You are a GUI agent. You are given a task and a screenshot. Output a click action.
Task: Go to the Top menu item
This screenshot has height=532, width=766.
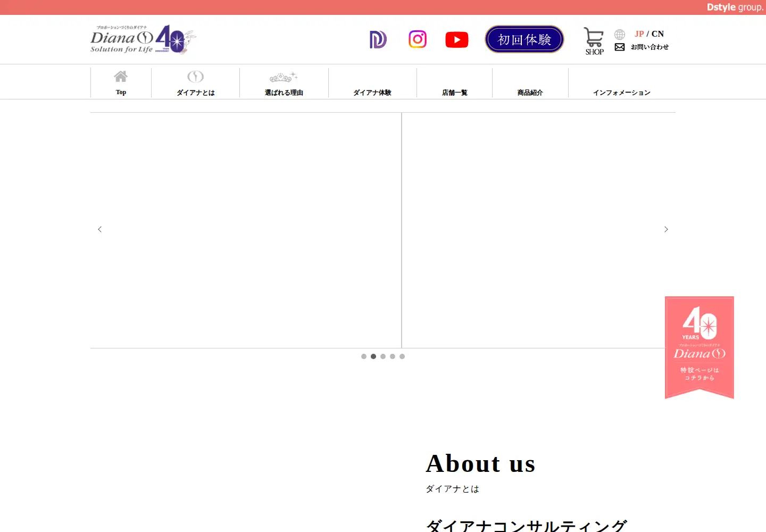click(x=121, y=83)
